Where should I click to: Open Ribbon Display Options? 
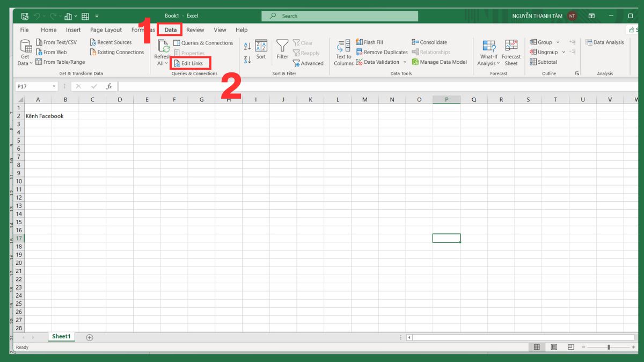591,16
